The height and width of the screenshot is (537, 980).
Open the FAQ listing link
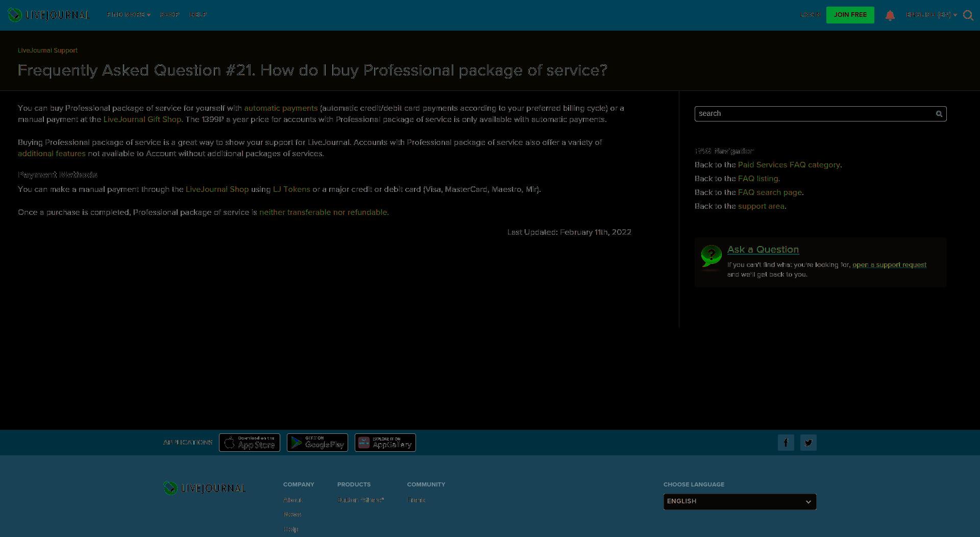point(758,179)
